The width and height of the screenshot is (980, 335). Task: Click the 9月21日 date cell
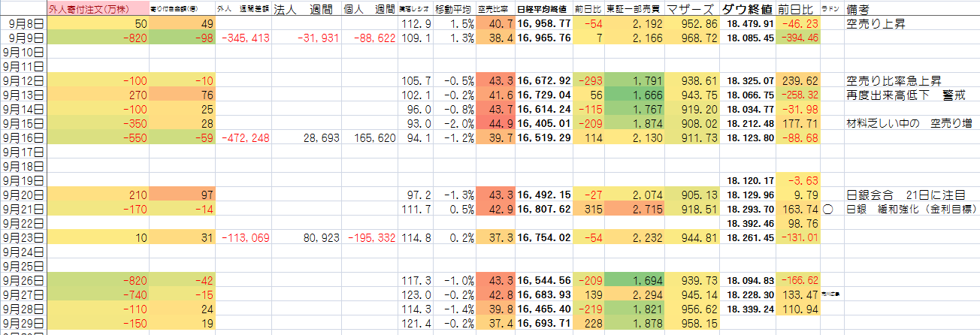click(x=24, y=208)
